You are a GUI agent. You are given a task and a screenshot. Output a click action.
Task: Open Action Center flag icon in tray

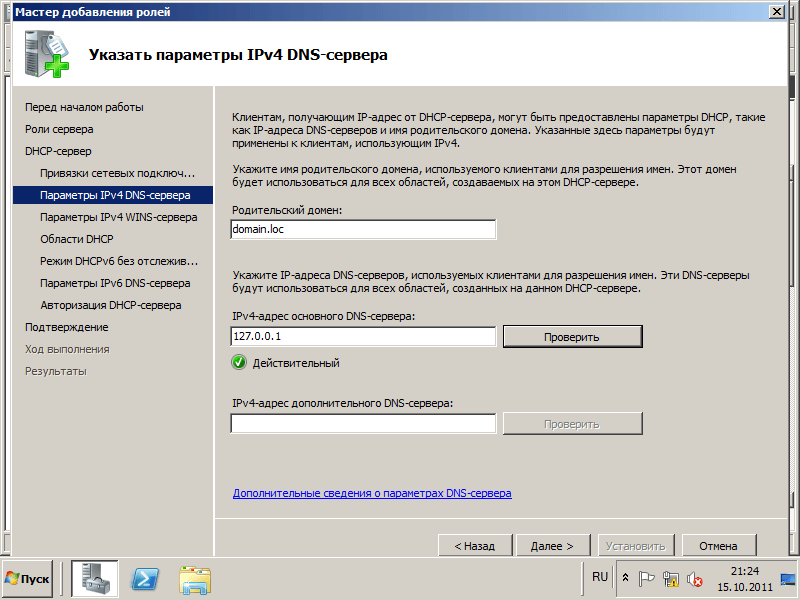click(646, 579)
